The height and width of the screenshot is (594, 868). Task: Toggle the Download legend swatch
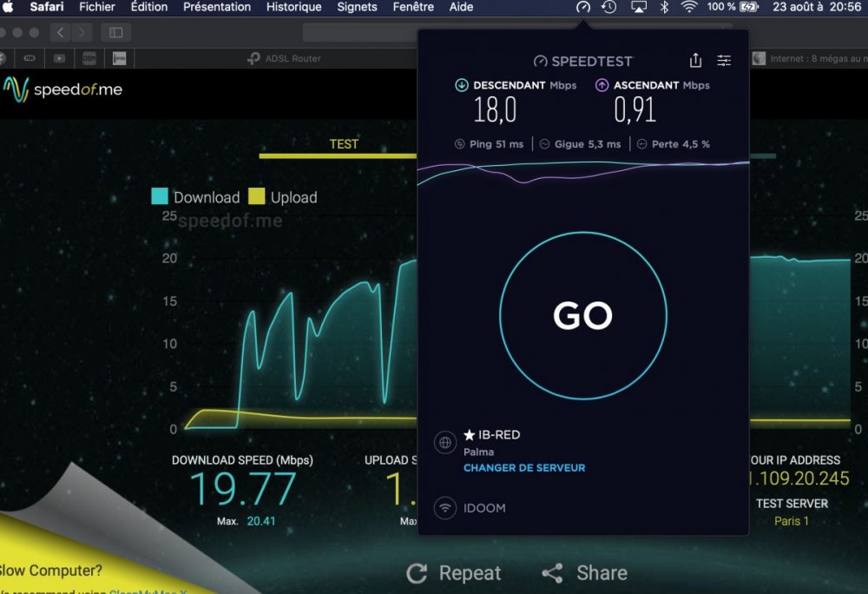coord(160,197)
